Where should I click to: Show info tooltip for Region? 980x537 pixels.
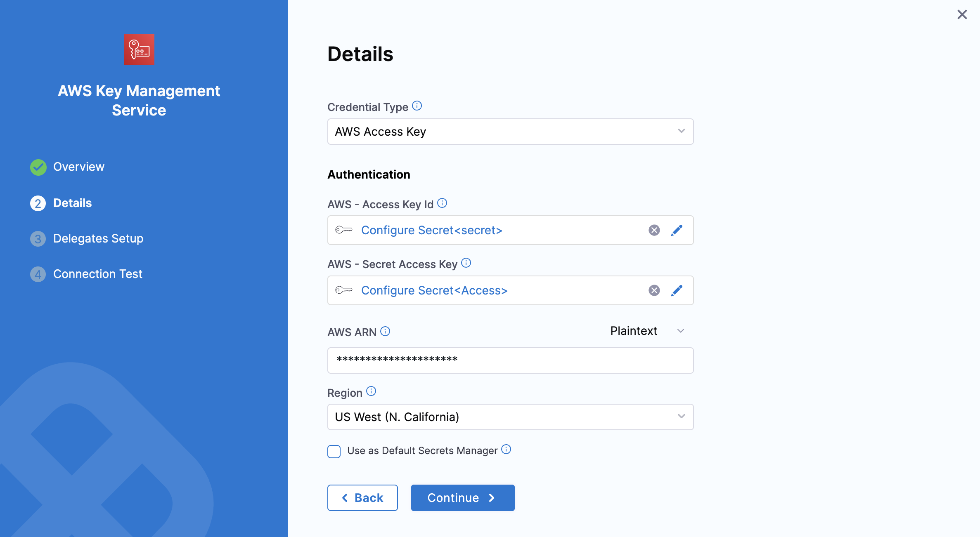coord(371,391)
